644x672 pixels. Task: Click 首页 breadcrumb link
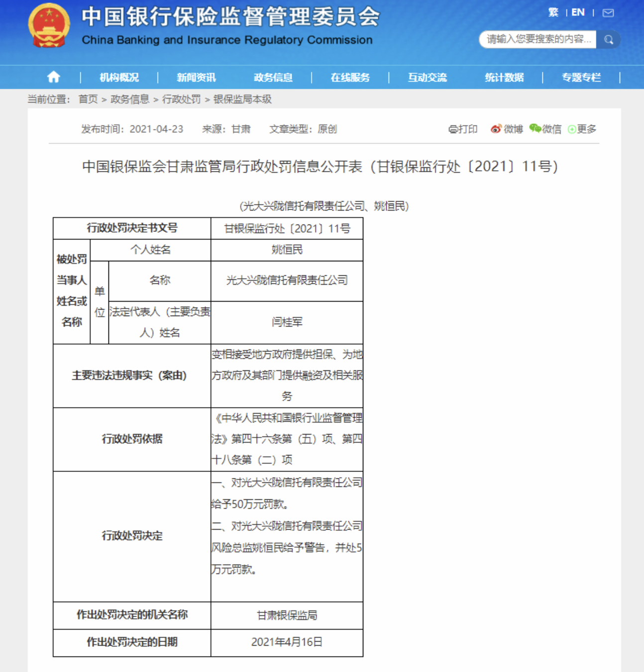point(88,100)
